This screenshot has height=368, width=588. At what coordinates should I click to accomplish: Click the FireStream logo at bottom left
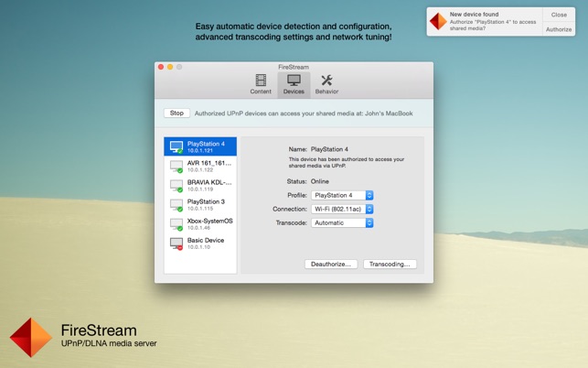pos(31,337)
